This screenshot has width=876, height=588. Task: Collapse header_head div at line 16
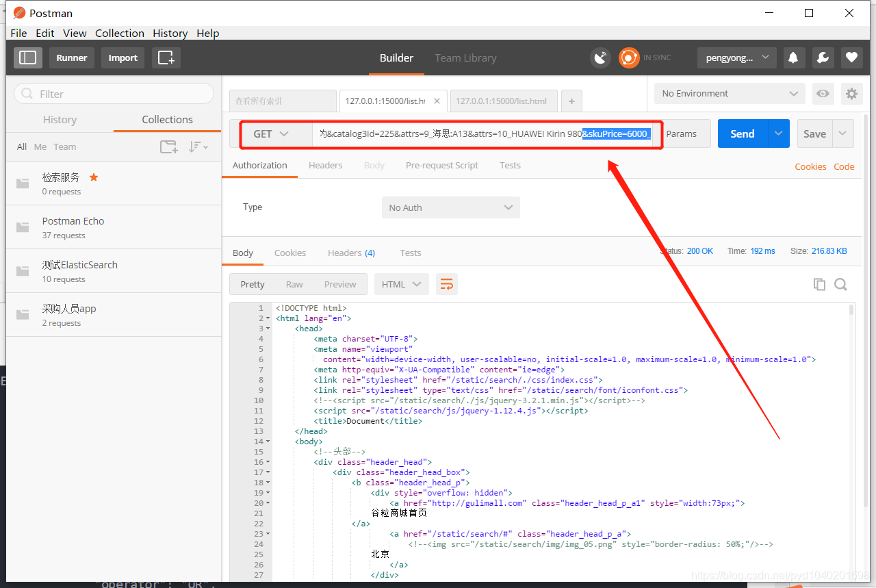coord(268,462)
